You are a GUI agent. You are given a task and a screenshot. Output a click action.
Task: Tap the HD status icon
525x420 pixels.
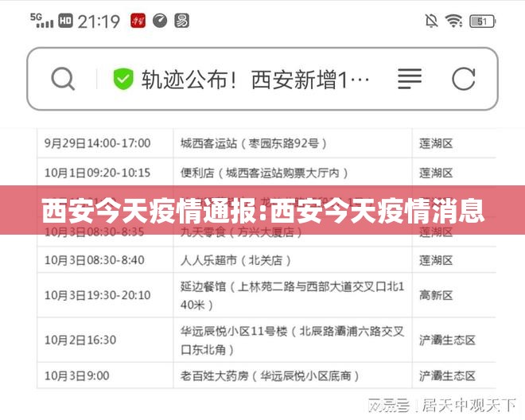coord(65,21)
